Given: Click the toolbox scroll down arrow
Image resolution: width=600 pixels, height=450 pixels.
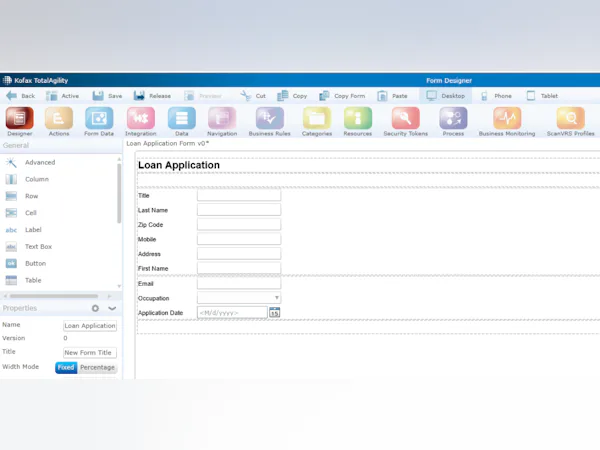Looking at the screenshot, I should [119, 286].
